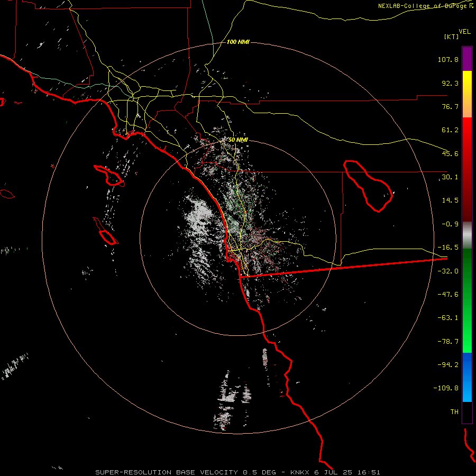Pick the purple segment of the color bar

coord(467,59)
